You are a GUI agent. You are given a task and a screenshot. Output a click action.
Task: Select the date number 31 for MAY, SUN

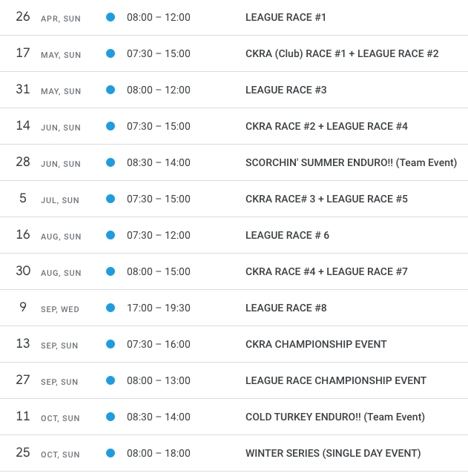click(x=23, y=89)
